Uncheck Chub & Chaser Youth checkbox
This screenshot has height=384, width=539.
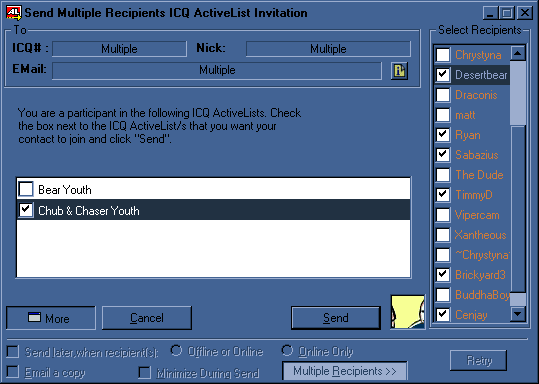point(26,209)
